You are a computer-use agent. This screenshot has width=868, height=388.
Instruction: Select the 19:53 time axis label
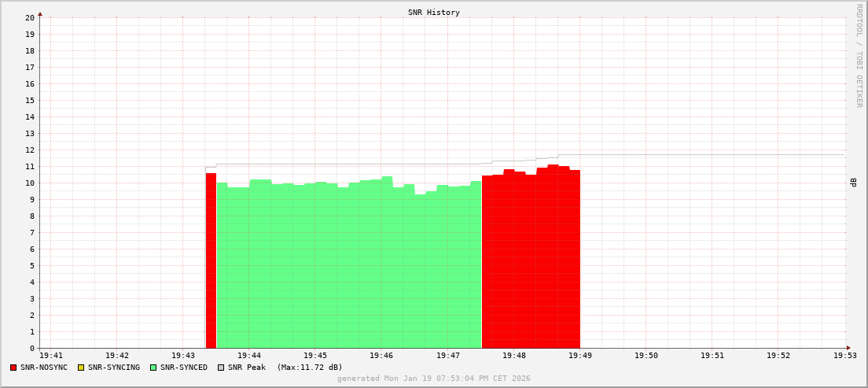(844, 356)
